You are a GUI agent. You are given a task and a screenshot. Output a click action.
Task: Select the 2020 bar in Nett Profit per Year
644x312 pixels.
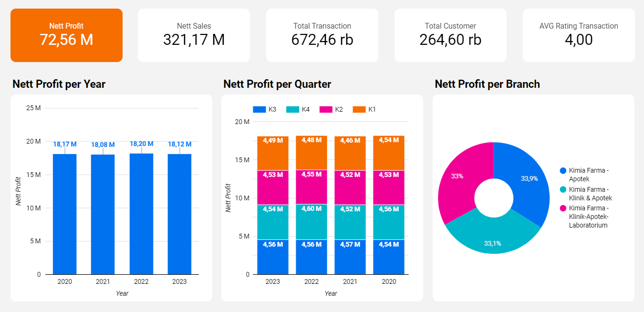point(65,215)
